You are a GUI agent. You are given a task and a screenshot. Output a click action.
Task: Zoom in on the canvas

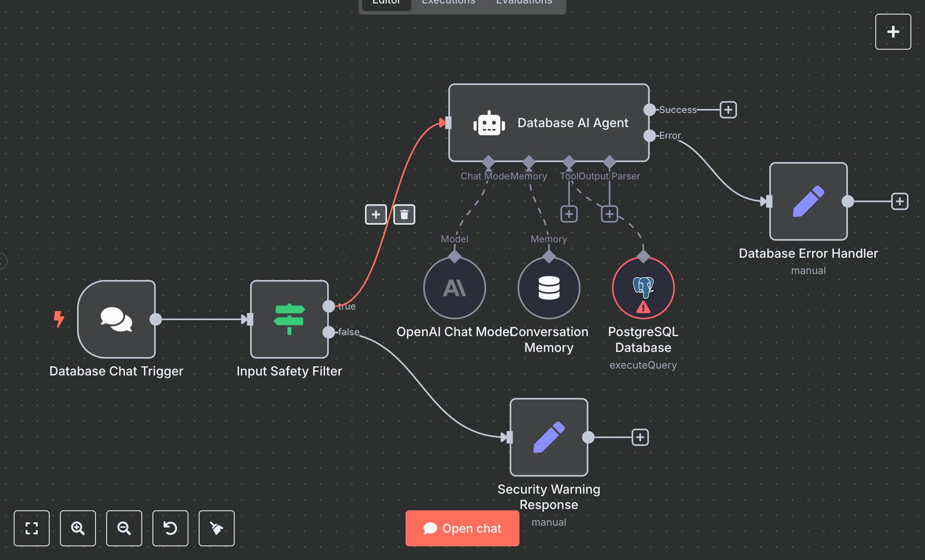[78, 528]
